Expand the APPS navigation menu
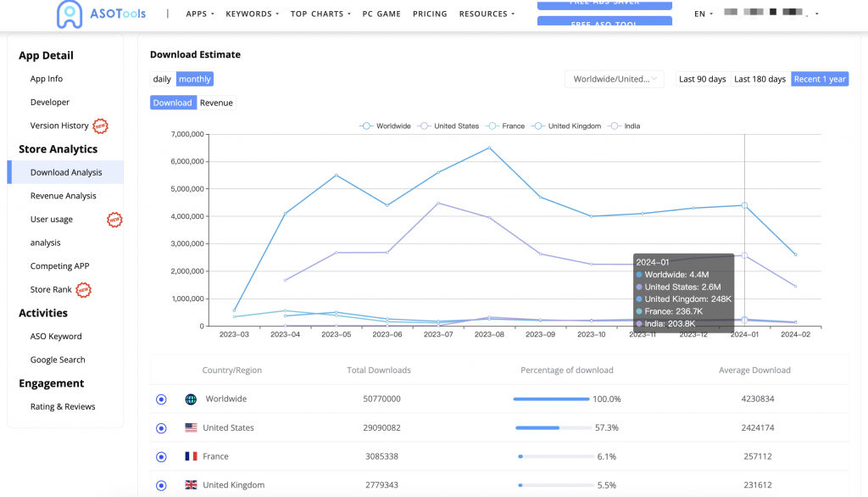The width and height of the screenshot is (868, 497). (200, 14)
